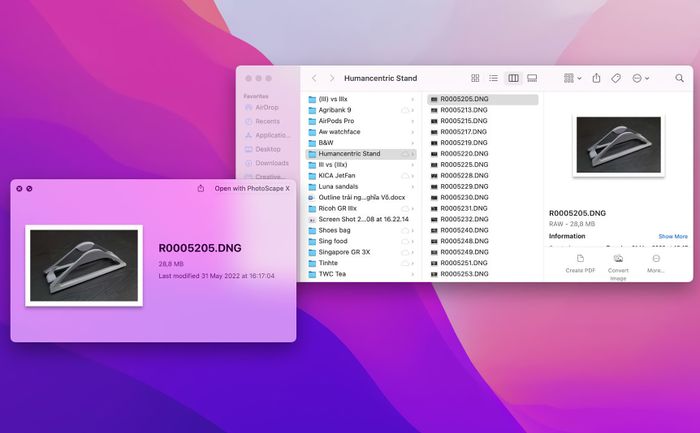This screenshot has width=700, height=433.
Task: Select file R0005230.DNG
Action: point(483,197)
